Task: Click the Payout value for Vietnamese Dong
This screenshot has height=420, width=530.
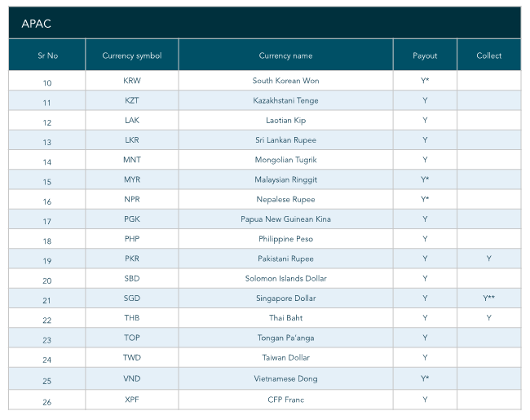Action: [425, 378]
